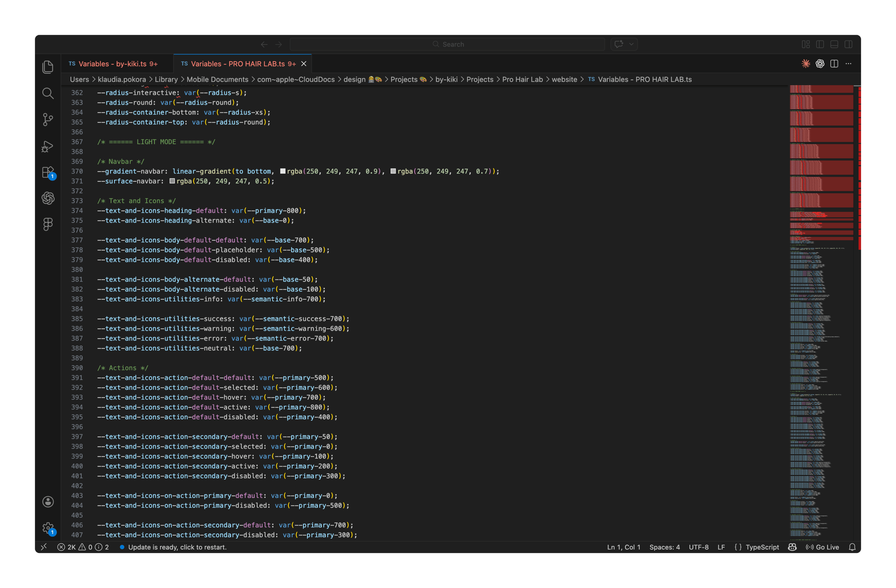
Task: Click the website breadcrumb folder
Action: [x=564, y=79]
